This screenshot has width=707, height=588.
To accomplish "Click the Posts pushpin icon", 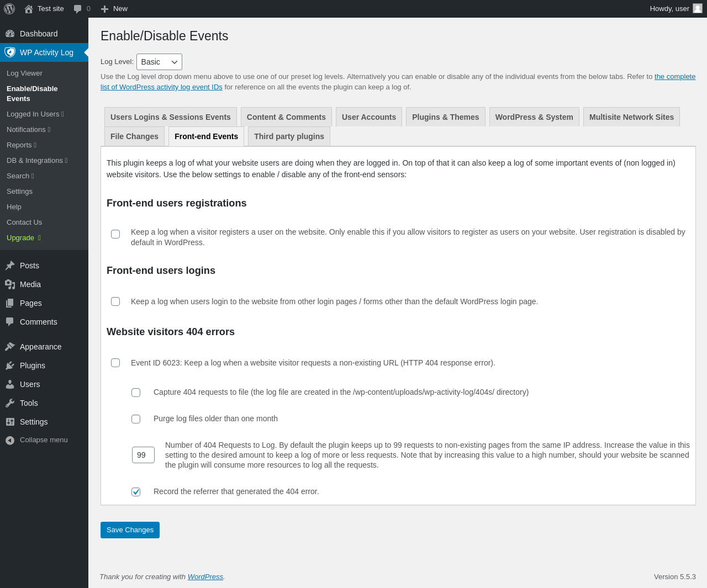I will 10,266.
